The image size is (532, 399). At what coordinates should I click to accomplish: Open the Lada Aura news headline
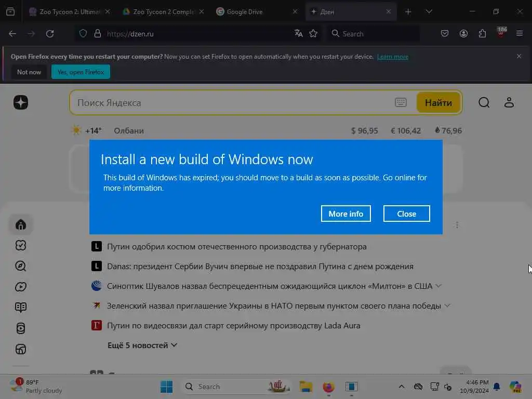[233, 325]
